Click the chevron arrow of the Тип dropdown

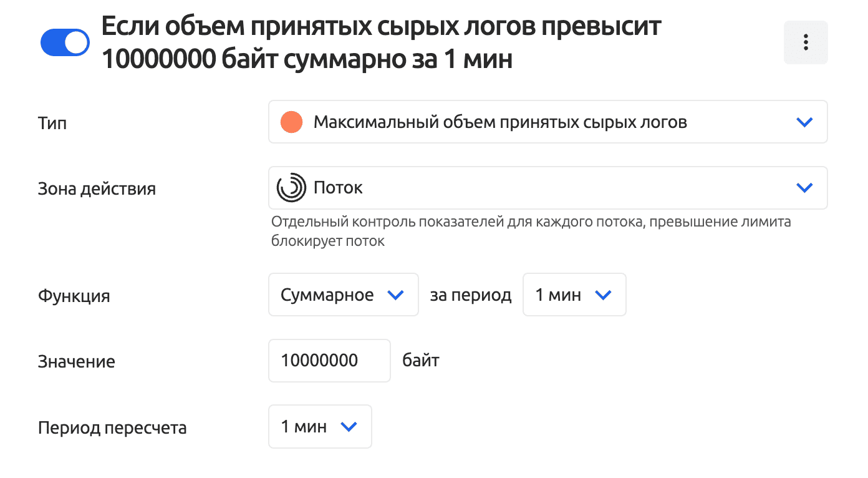click(x=804, y=122)
